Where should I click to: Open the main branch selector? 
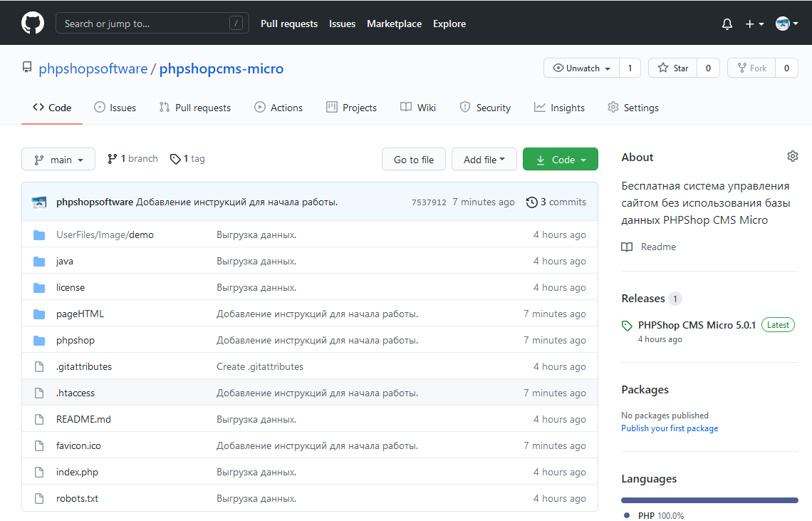[x=58, y=160]
